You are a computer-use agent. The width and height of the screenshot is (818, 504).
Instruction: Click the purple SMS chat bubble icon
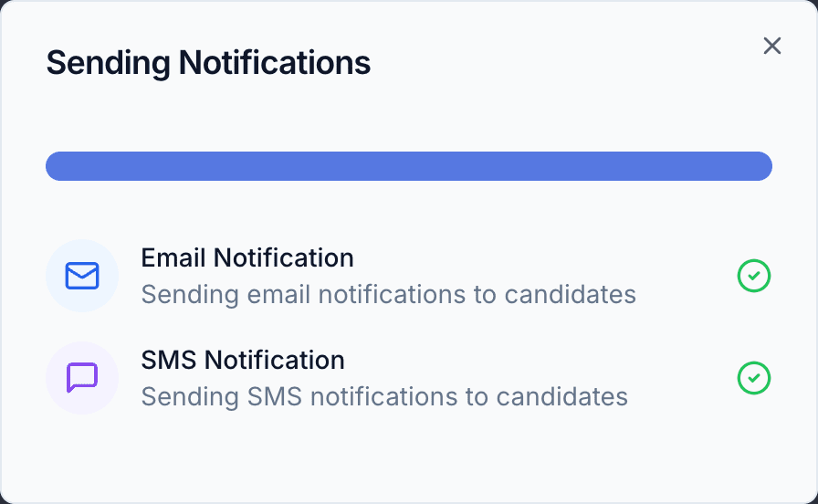click(x=82, y=378)
